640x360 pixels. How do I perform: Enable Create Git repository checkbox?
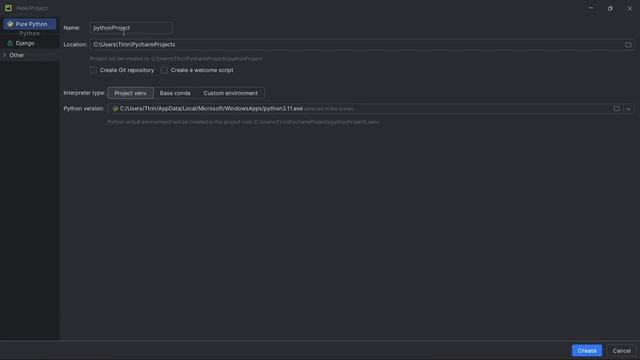pos(93,70)
